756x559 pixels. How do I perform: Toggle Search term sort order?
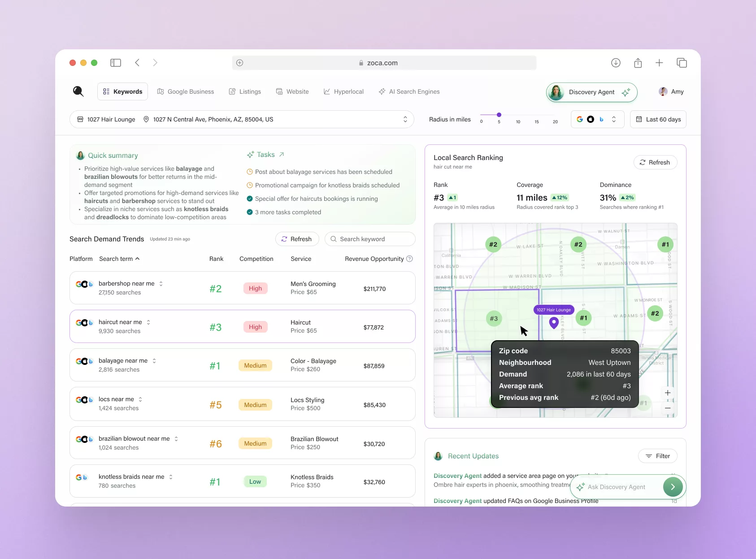119,259
